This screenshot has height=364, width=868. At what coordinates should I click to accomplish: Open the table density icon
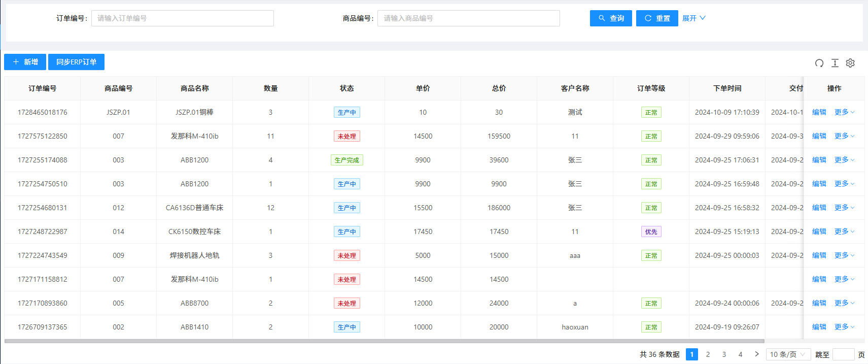point(835,63)
